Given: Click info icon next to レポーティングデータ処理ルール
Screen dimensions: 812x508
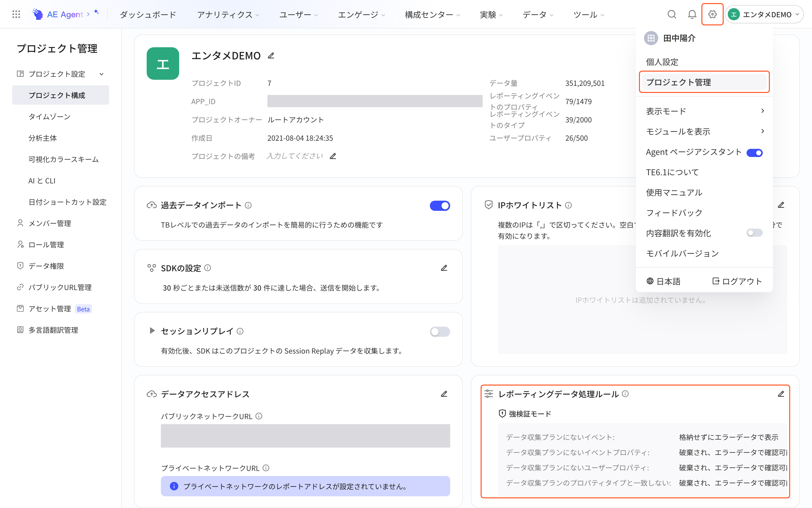Looking at the screenshot, I should [x=625, y=394].
